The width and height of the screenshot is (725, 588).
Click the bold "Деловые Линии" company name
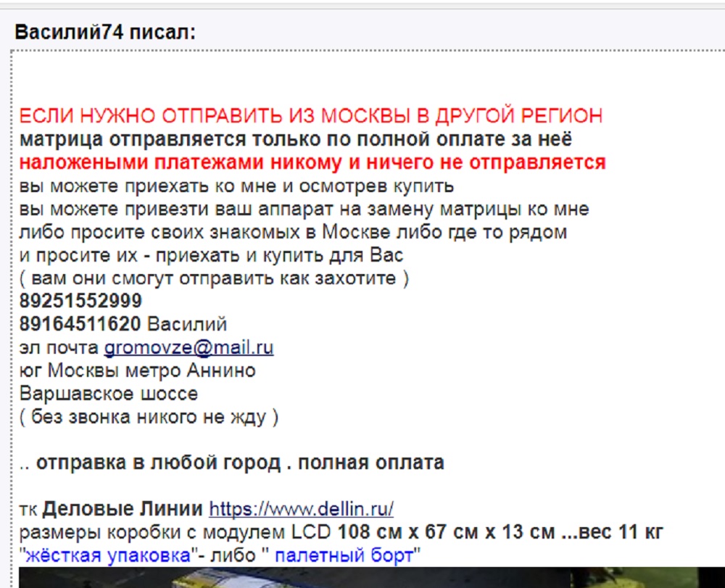coord(123,509)
